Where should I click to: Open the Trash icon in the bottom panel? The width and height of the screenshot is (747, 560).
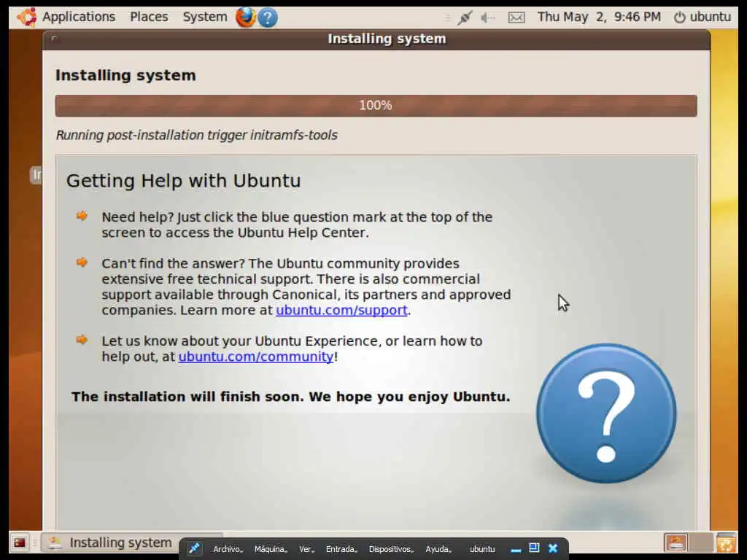(726, 542)
